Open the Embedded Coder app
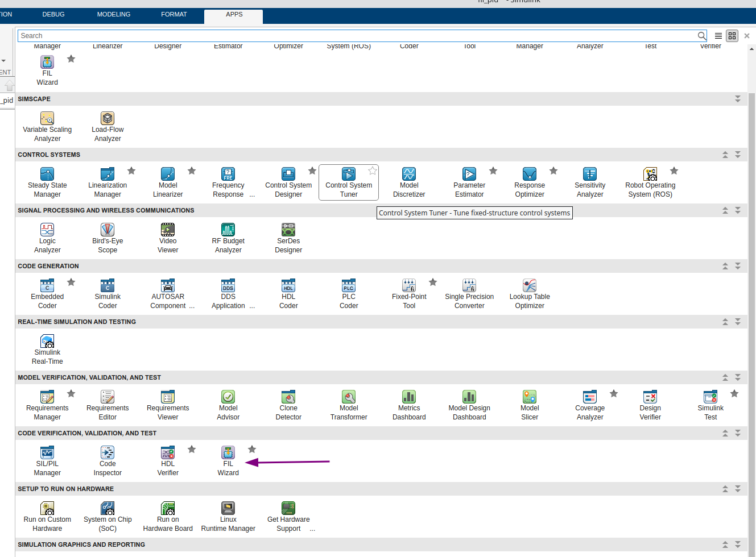The height and width of the screenshot is (557, 756). tap(47, 293)
